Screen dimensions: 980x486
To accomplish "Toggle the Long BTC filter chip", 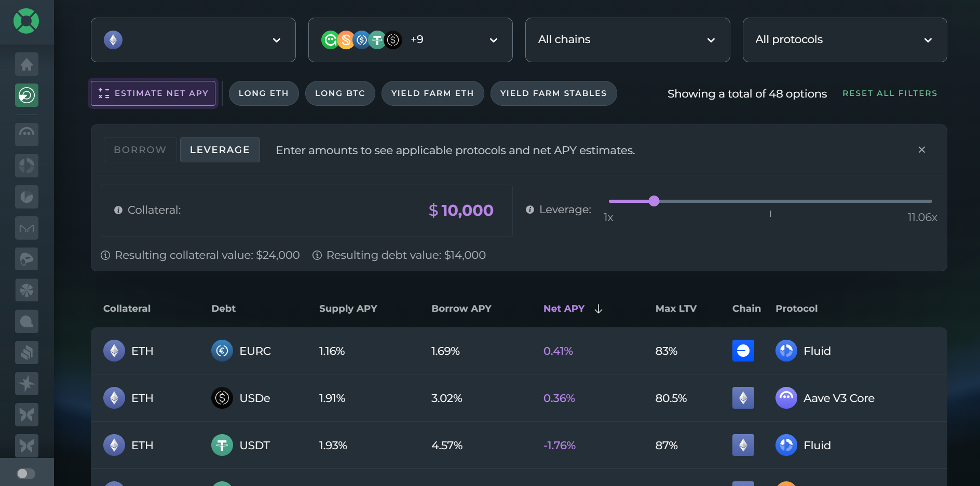I will [x=340, y=93].
